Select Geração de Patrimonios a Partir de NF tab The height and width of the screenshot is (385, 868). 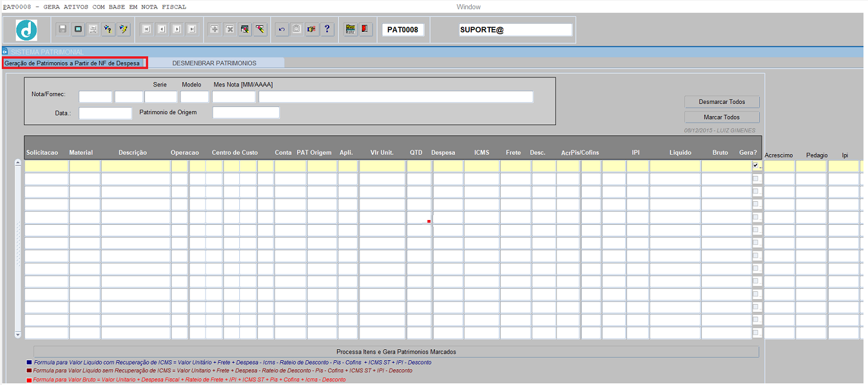tap(72, 63)
